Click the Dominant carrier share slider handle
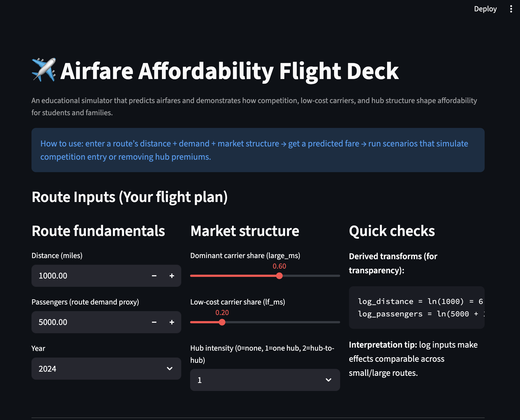This screenshot has width=520, height=420. (279, 276)
